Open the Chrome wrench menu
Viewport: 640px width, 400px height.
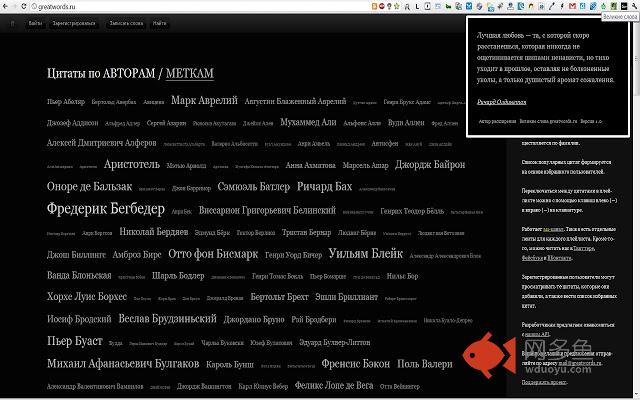pyautogui.click(x=634, y=6)
